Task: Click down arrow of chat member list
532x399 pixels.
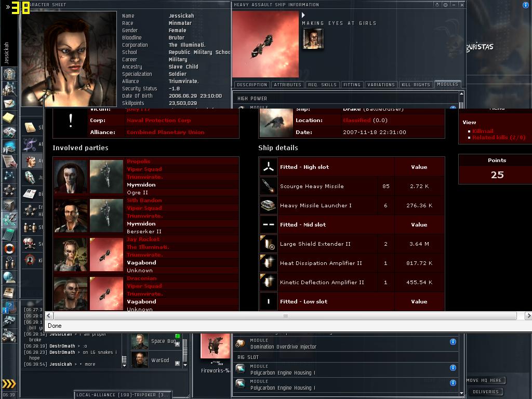Action: click(x=185, y=365)
